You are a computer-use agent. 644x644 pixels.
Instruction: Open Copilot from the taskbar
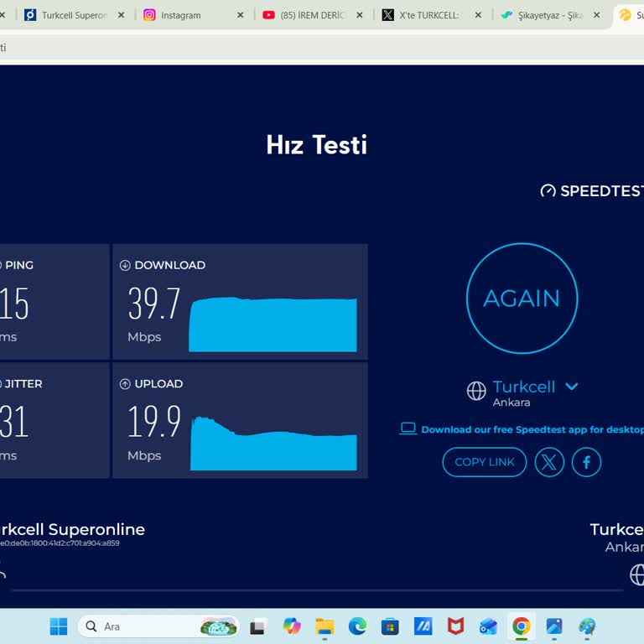coord(291,626)
